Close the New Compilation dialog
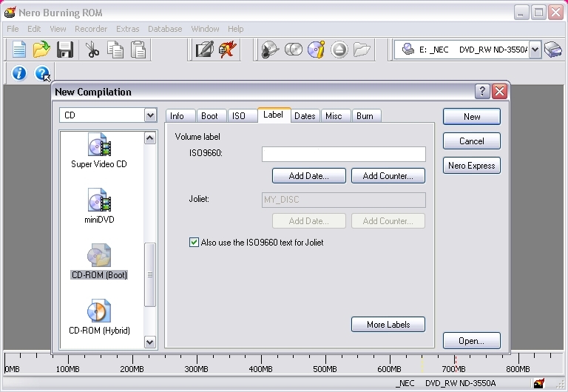 point(500,91)
